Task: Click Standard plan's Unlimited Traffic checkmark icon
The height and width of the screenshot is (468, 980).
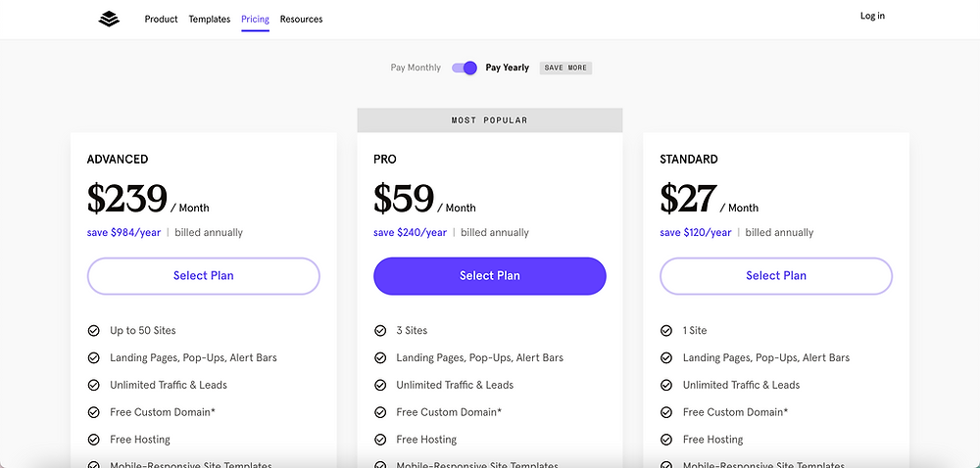Action: 666,385
